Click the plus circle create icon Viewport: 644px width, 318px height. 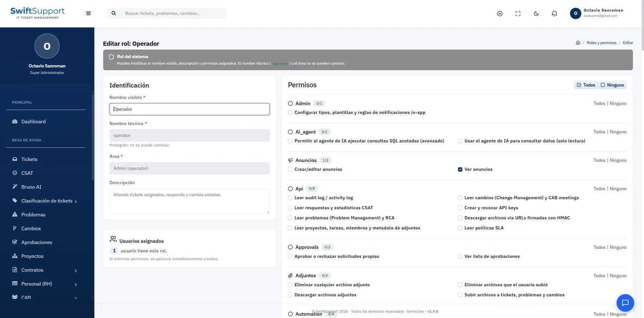point(500,14)
